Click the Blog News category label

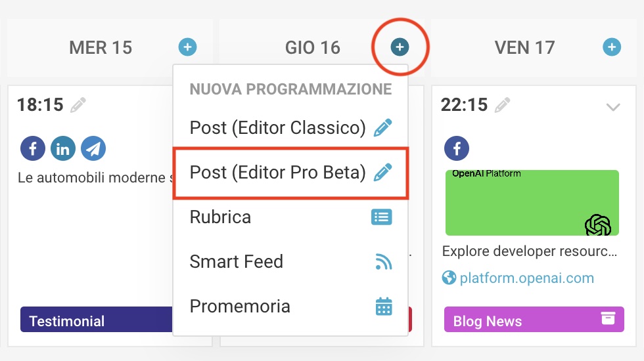click(x=488, y=321)
